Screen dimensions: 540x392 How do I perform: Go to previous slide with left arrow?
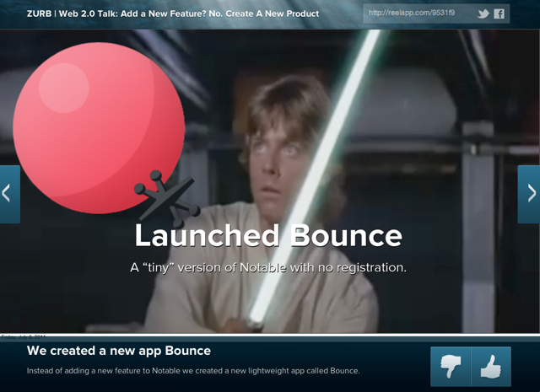click(9, 194)
